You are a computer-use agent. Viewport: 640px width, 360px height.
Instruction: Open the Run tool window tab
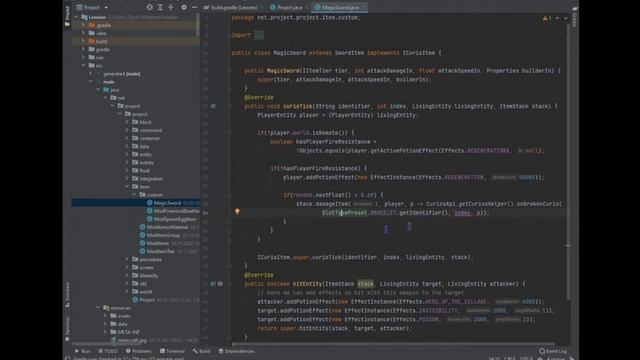pos(82,351)
